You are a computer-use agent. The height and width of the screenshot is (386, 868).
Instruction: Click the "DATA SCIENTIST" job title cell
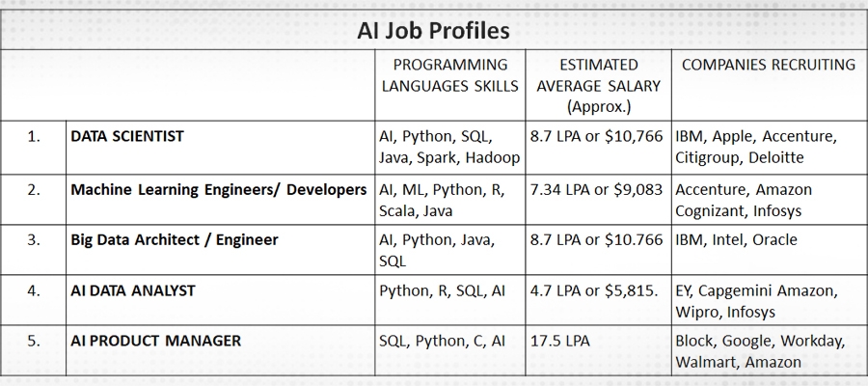coord(126,136)
